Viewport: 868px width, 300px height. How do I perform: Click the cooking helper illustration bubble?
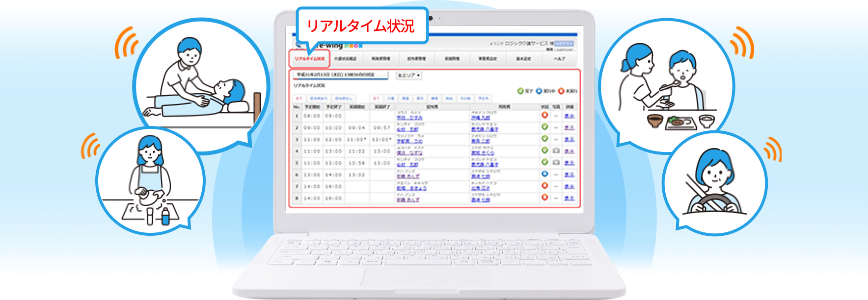click(x=150, y=180)
